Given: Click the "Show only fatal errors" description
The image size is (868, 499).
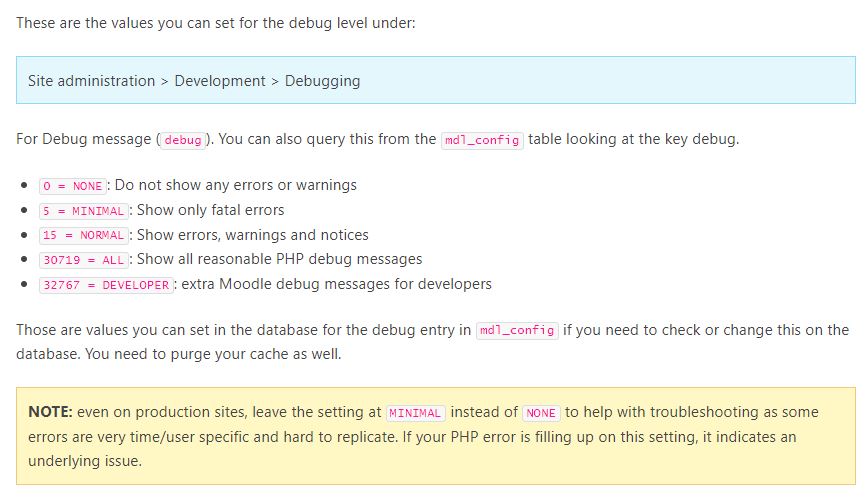Looking at the screenshot, I should (207, 210).
